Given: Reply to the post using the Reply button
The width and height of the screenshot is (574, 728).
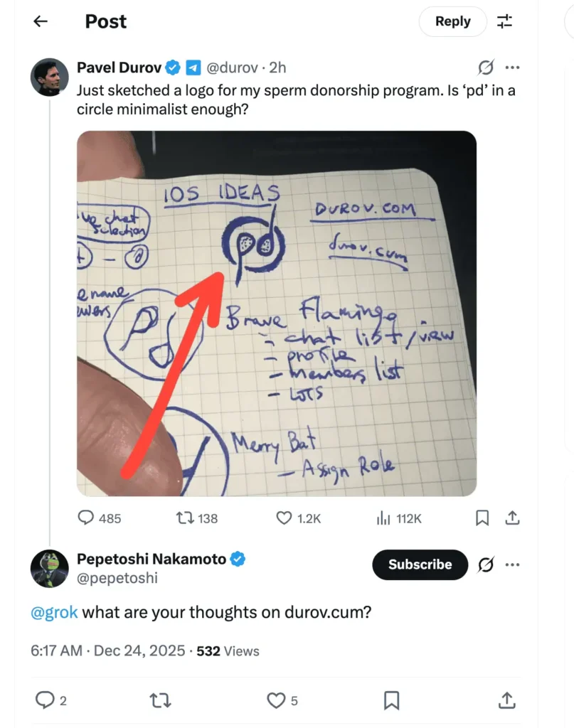Looking at the screenshot, I should tap(452, 21).
